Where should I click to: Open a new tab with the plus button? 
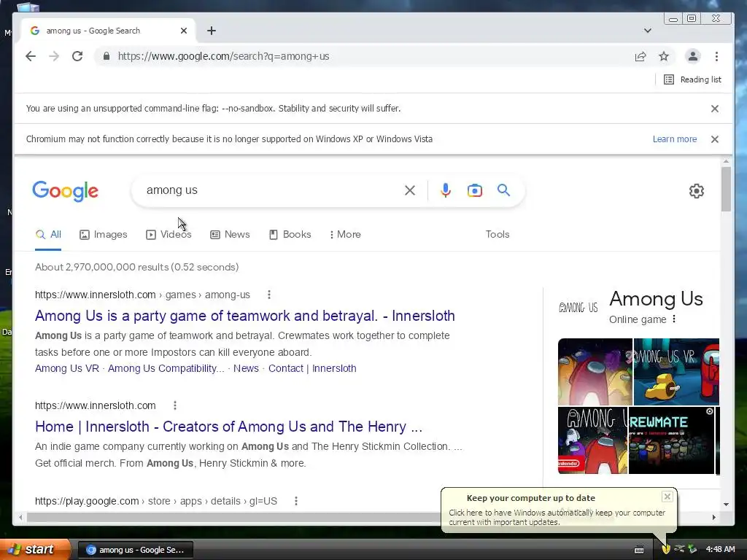212,31
